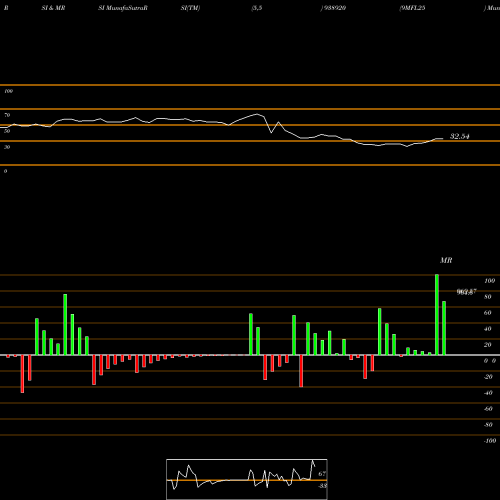Click the '(5,5' parameter text
This screenshot has height=500, width=500.
tap(257, 8)
